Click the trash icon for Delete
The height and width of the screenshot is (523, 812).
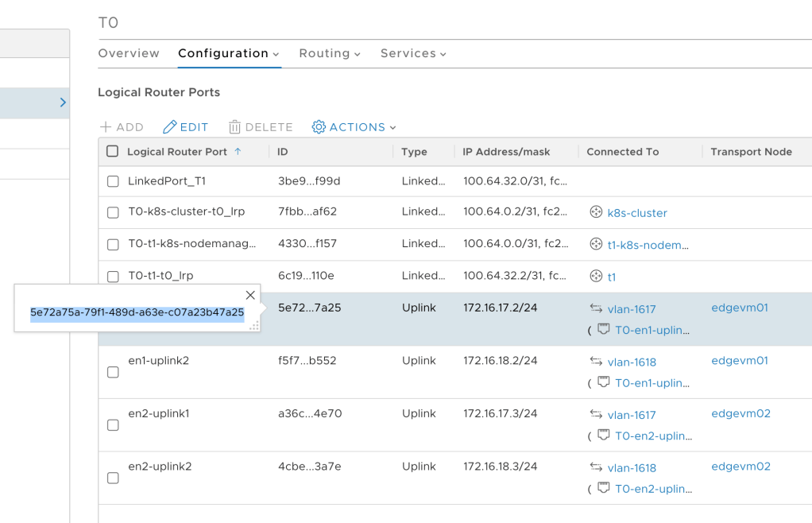pos(234,127)
